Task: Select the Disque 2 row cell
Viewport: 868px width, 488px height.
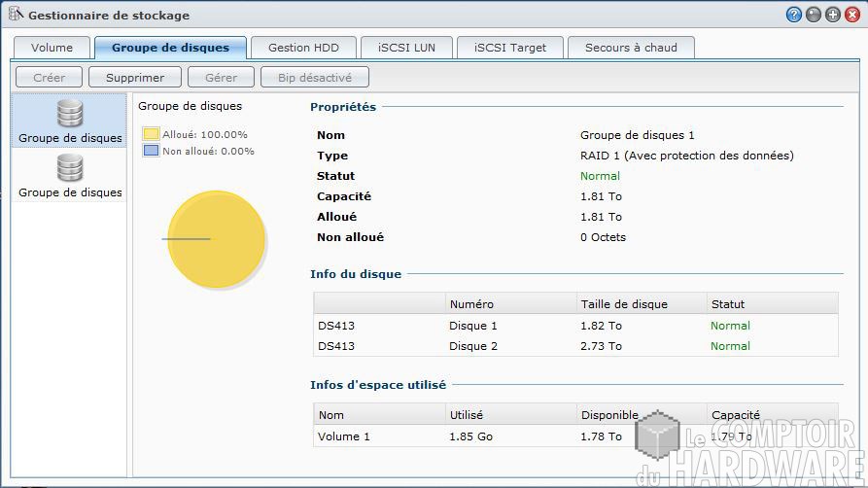Action: tap(473, 346)
